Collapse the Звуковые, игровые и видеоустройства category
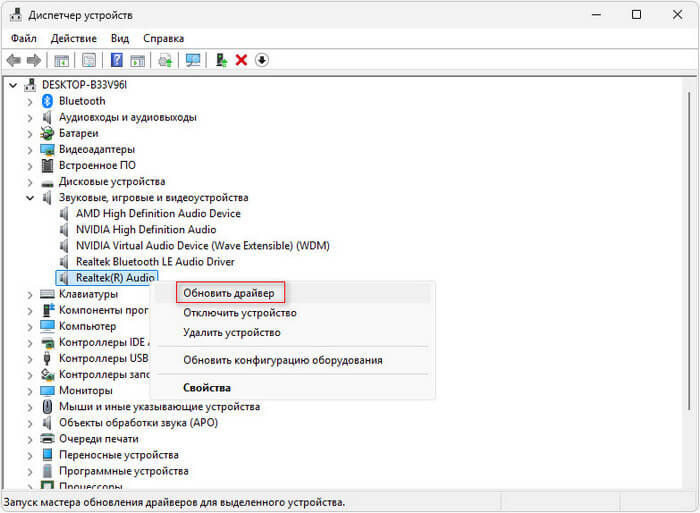The image size is (700, 513). click(29, 198)
